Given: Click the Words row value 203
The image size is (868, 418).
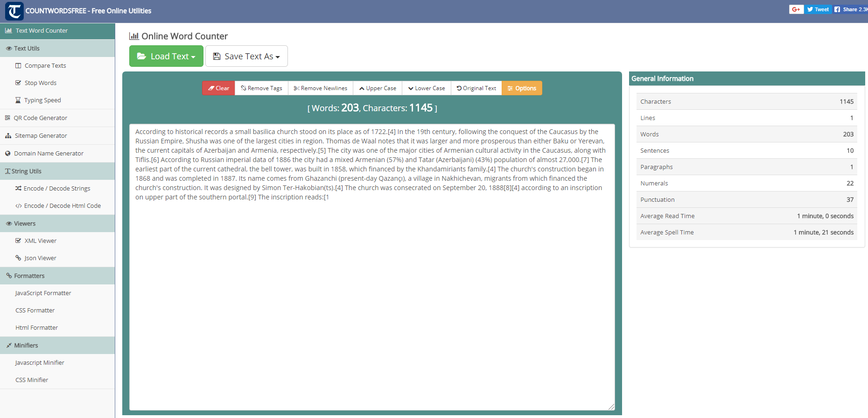Looking at the screenshot, I should click(x=848, y=134).
